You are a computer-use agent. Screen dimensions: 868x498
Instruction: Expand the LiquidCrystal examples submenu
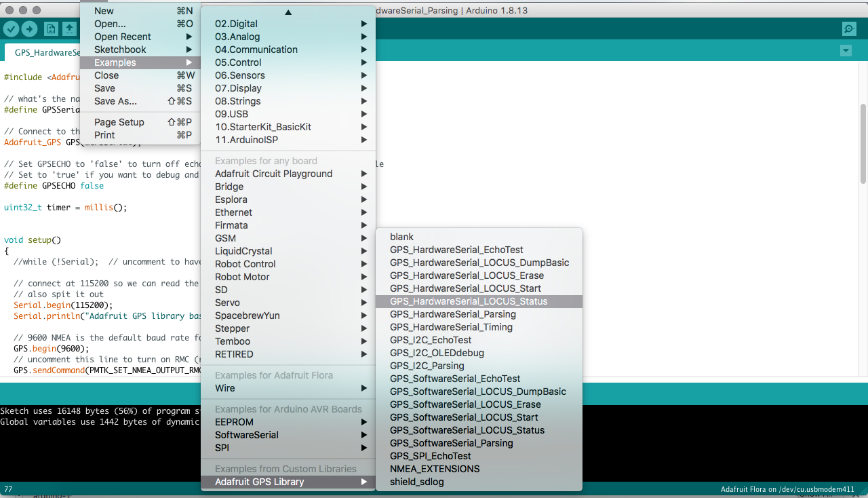288,251
